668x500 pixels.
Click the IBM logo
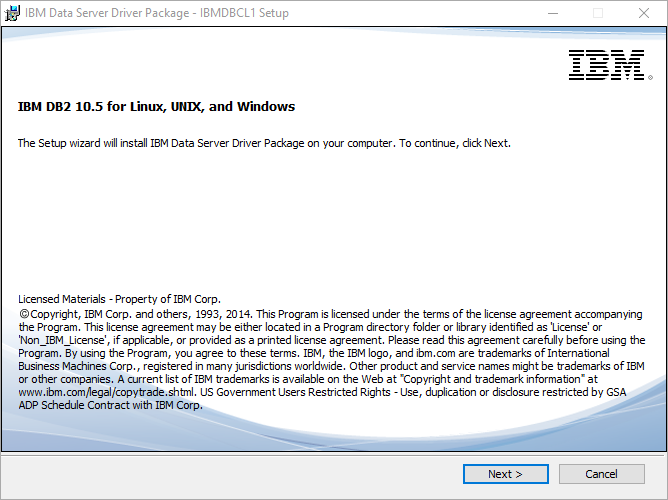[x=606, y=65]
